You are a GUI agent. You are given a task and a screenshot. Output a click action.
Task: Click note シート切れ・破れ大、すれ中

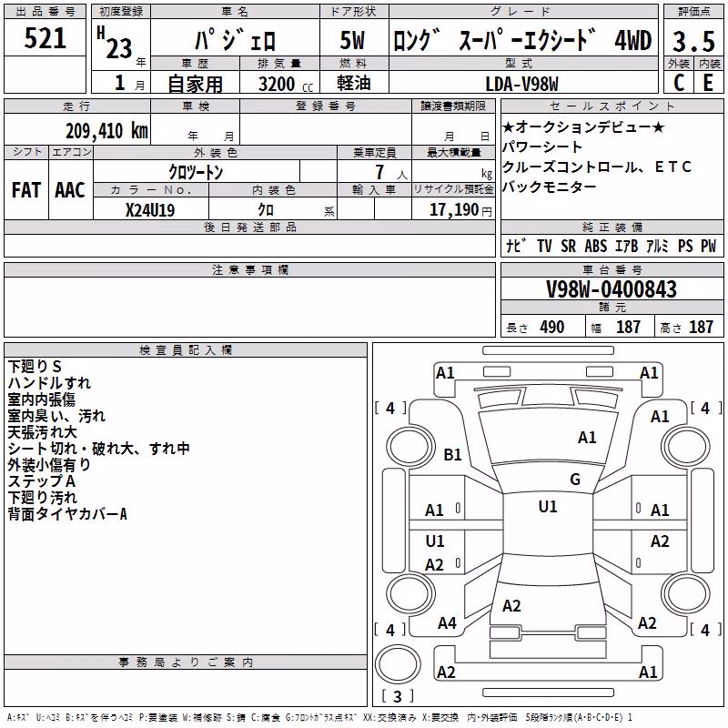(x=99, y=449)
